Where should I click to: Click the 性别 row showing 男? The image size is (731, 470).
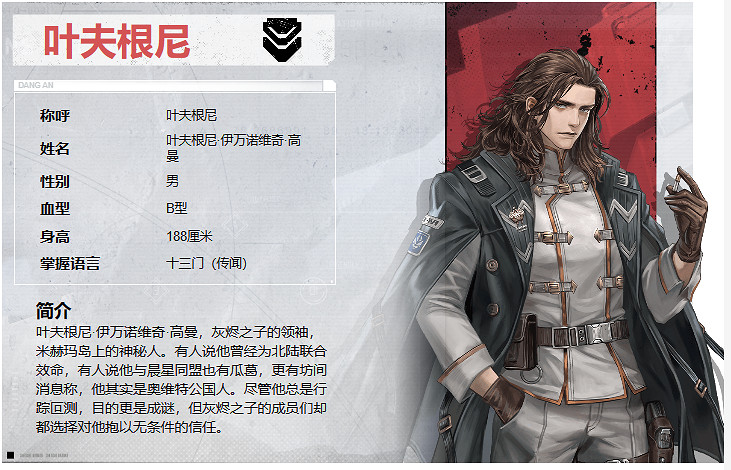click(175, 181)
